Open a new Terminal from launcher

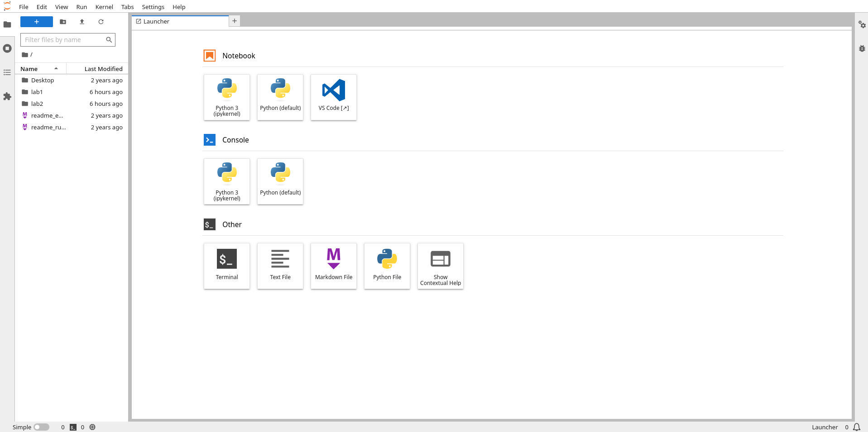(x=226, y=266)
